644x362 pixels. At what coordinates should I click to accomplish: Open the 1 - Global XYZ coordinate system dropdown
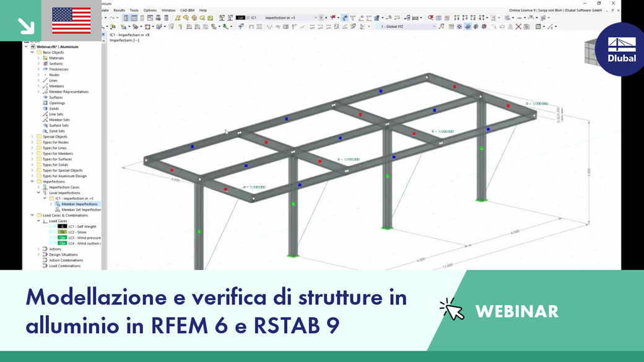click(434, 27)
